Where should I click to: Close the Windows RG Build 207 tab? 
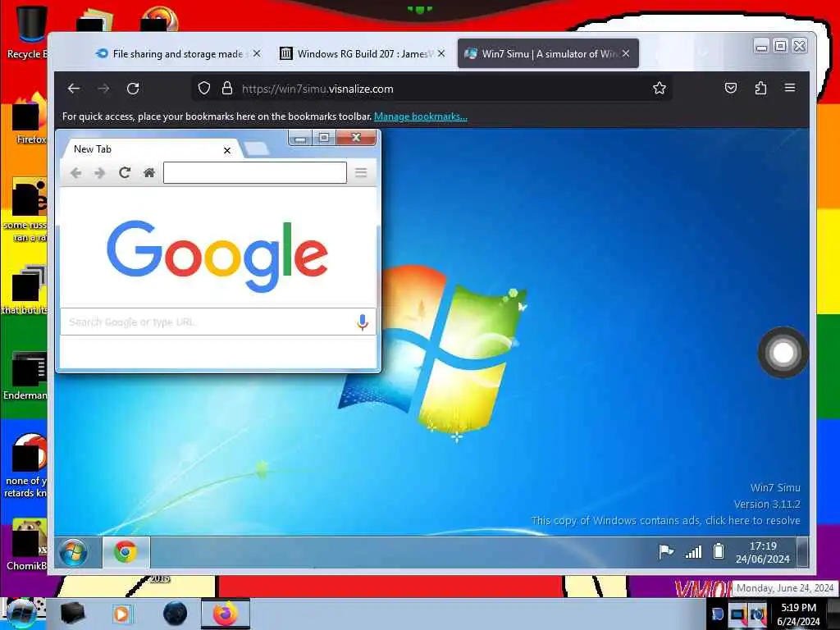click(441, 53)
